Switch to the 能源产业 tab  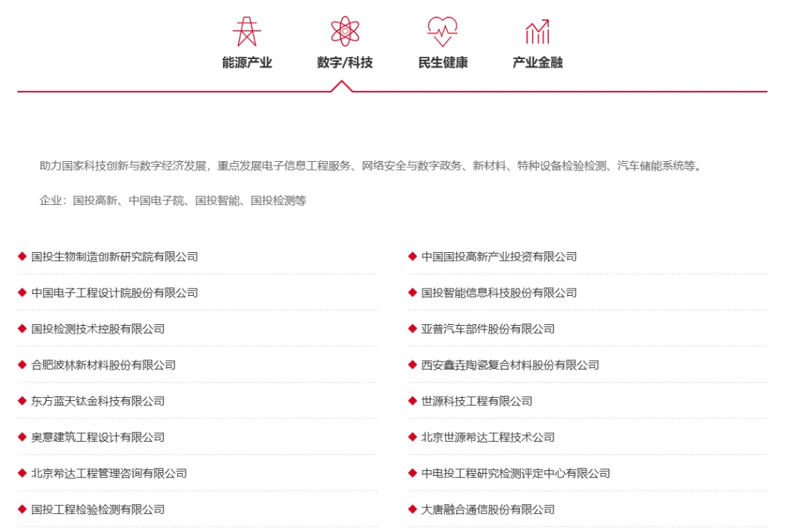247,62
